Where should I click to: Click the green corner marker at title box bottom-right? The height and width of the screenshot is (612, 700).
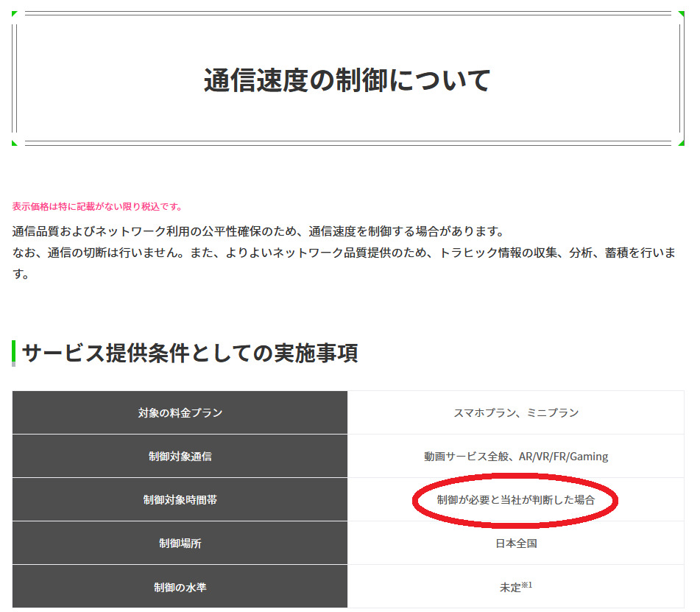pos(682,142)
